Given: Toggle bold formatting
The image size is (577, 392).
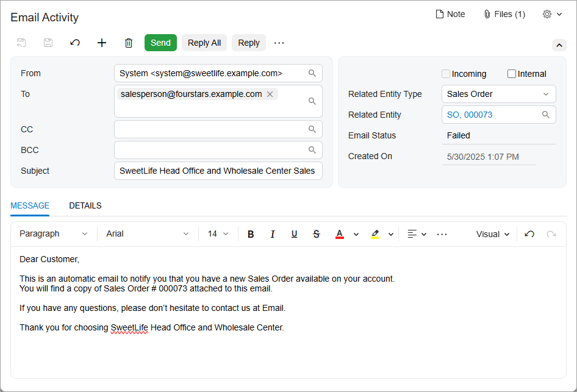Looking at the screenshot, I should click(251, 234).
